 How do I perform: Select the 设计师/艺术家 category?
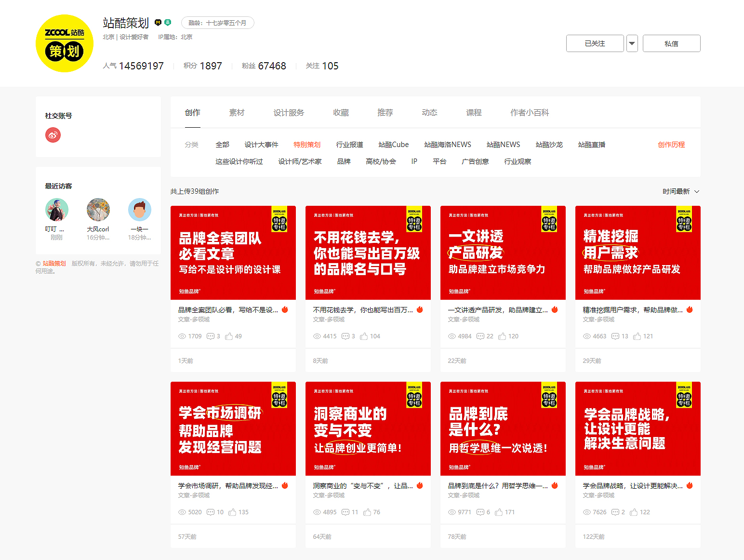(x=300, y=161)
